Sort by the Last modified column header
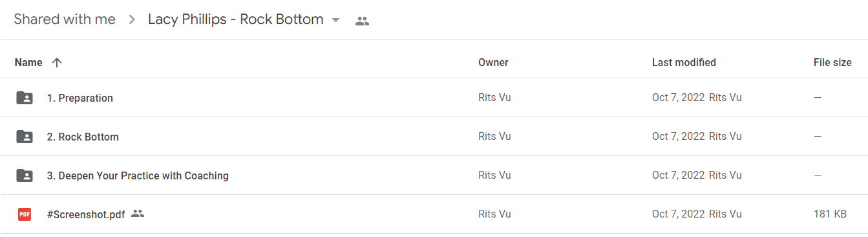Screen dimensions: 868x237 (684, 63)
